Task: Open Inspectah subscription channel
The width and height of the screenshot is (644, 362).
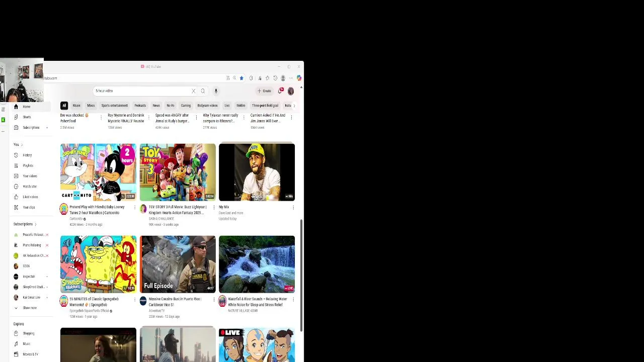Action: [28, 277]
